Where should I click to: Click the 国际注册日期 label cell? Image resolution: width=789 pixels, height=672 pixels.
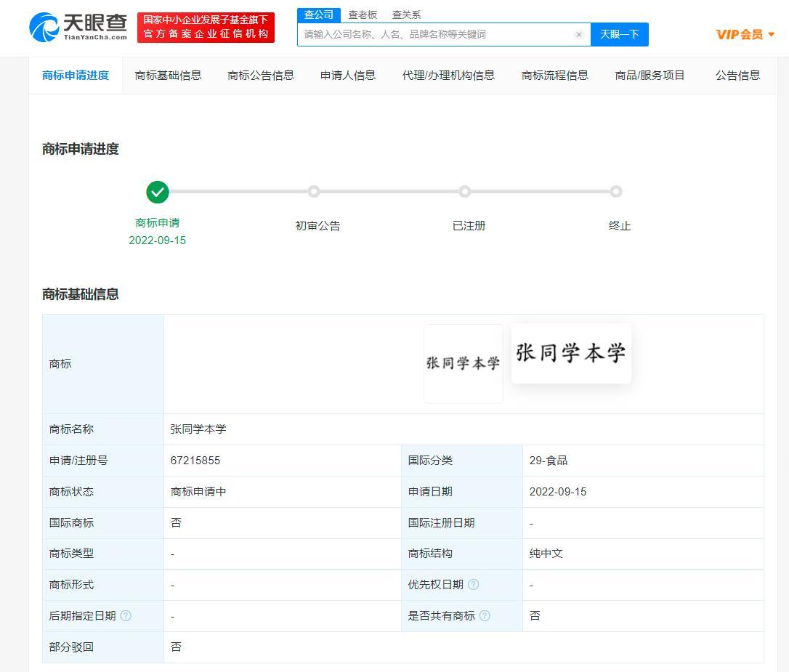click(x=462, y=522)
